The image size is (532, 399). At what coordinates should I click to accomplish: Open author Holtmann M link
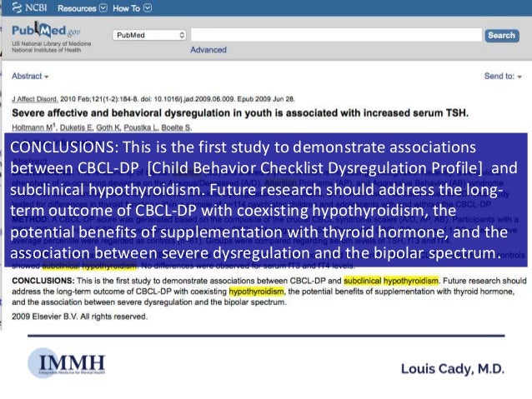pyautogui.click(x=33, y=127)
